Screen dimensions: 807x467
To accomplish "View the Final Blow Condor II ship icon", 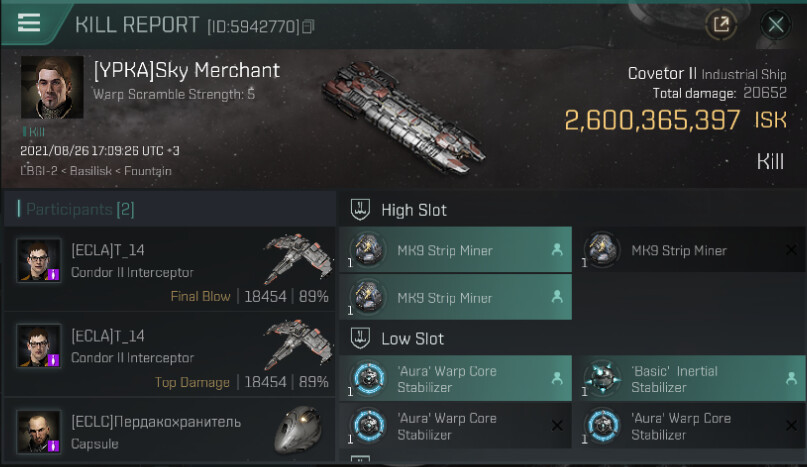I will click(x=297, y=260).
